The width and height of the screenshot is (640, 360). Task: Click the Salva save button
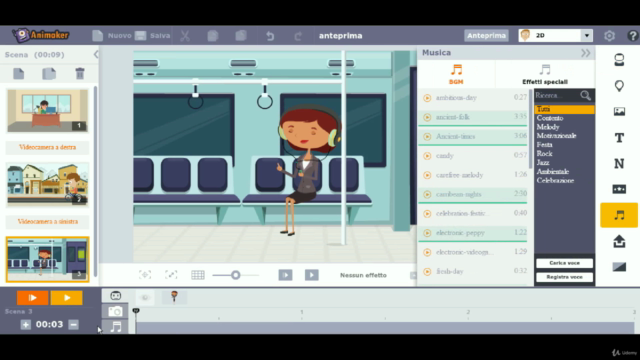152,36
